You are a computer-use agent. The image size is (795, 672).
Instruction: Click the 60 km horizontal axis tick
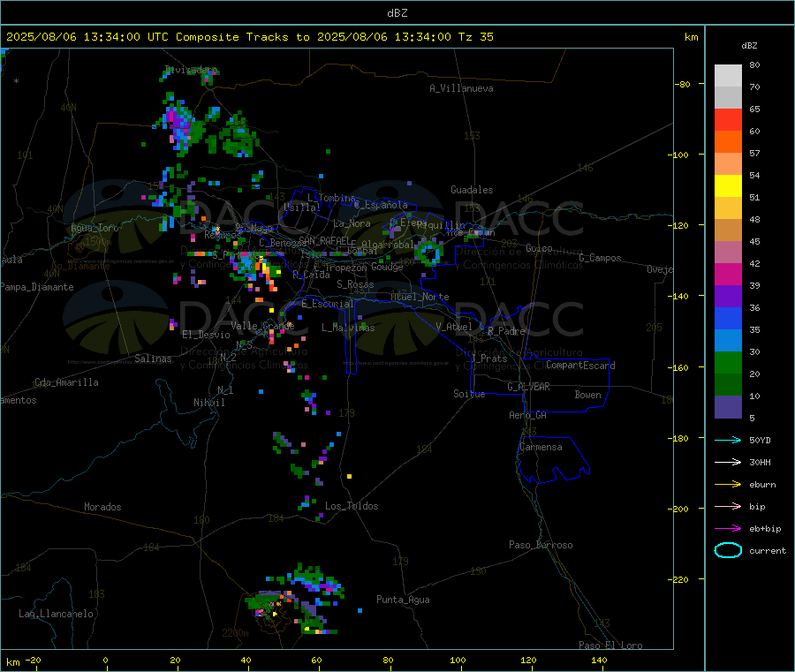(x=316, y=660)
